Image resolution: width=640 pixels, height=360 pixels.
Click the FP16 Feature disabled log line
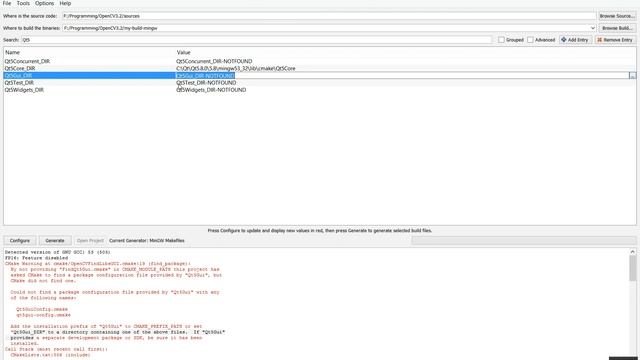pos(36,258)
